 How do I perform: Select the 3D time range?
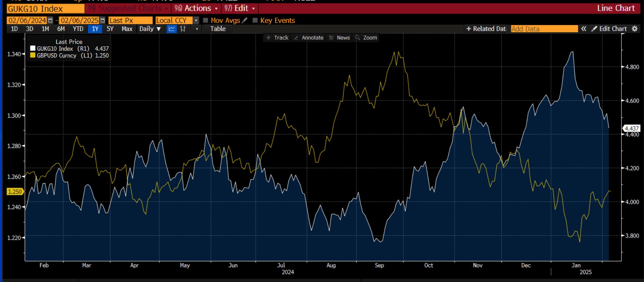(30, 29)
